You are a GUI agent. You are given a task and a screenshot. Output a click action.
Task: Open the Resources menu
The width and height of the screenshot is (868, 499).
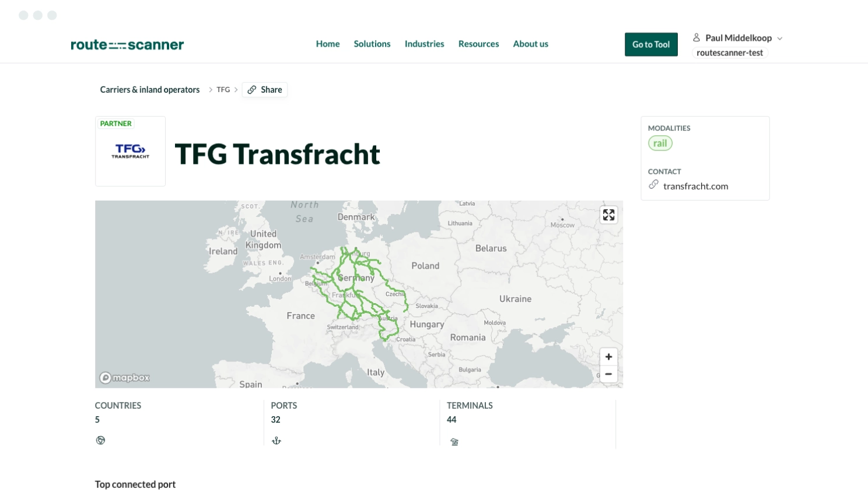[478, 44]
